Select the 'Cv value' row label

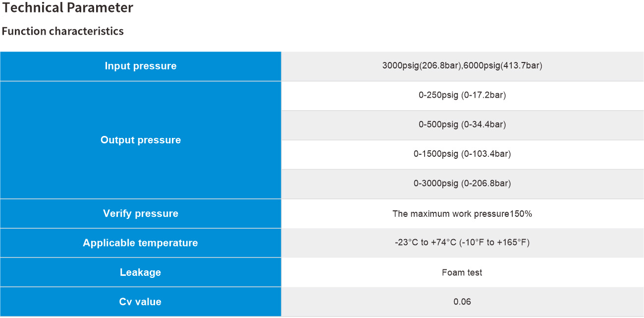coord(141,302)
